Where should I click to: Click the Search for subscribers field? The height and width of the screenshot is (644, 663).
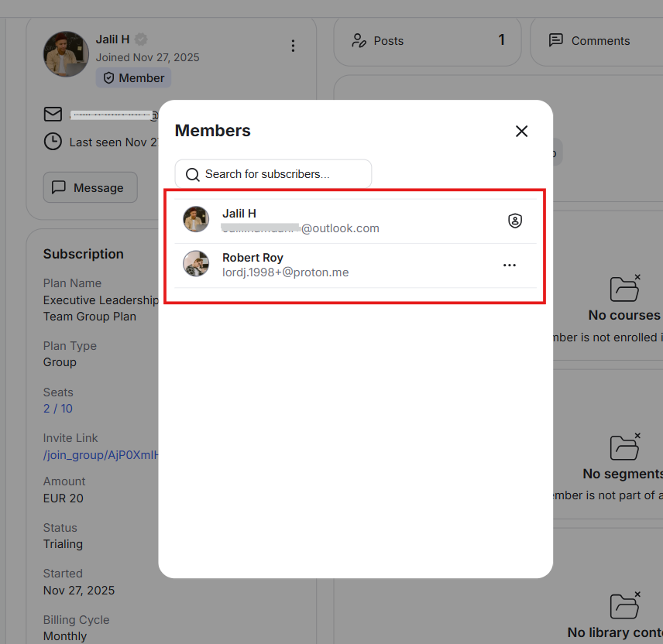click(x=273, y=174)
